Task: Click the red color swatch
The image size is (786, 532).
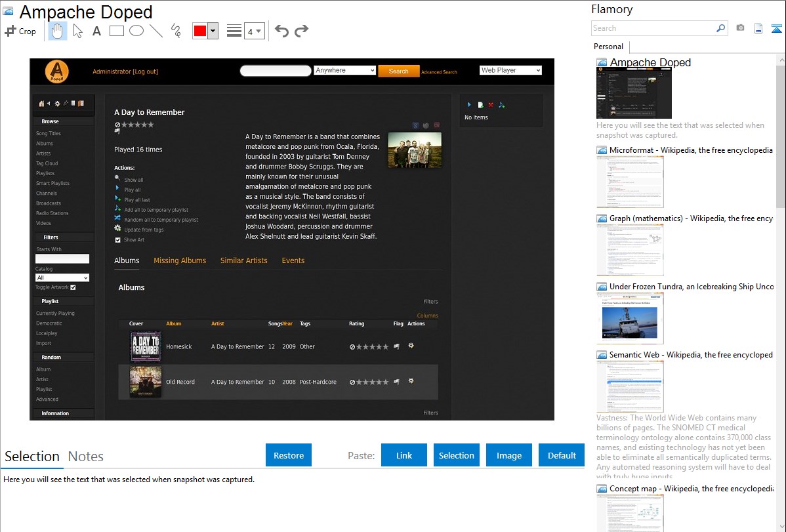Action: [200, 31]
